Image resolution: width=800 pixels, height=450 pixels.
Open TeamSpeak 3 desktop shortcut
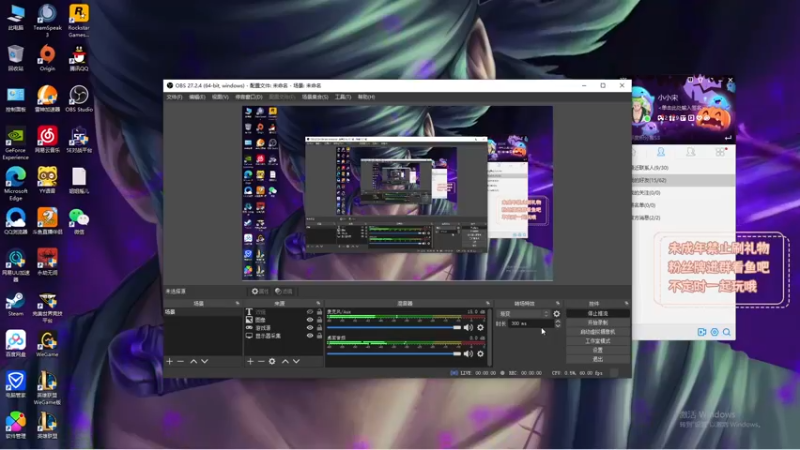(47, 20)
